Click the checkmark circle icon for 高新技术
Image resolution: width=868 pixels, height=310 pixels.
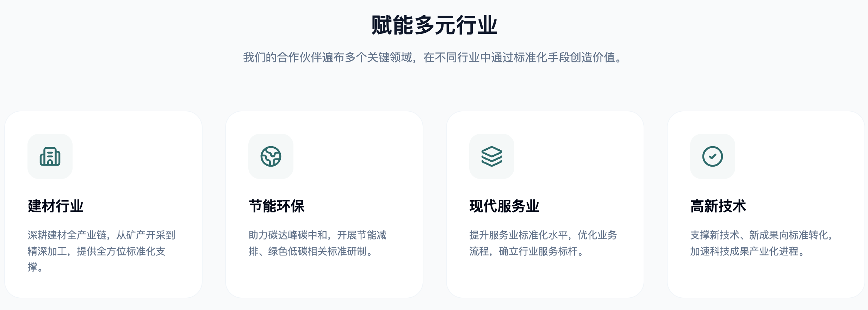tap(713, 156)
